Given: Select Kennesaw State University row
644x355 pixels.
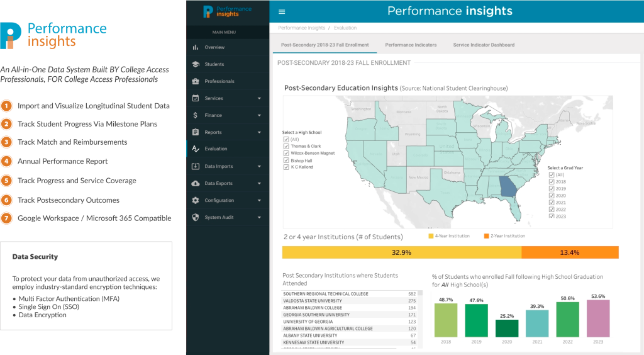Looking at the screenshot, I should tap(350, 342).
